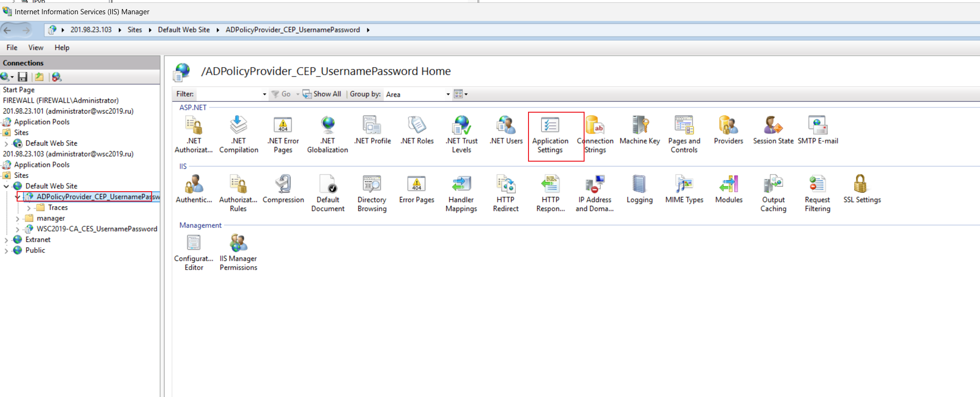Open the Request Filtering feature

[x=817, y=194]
